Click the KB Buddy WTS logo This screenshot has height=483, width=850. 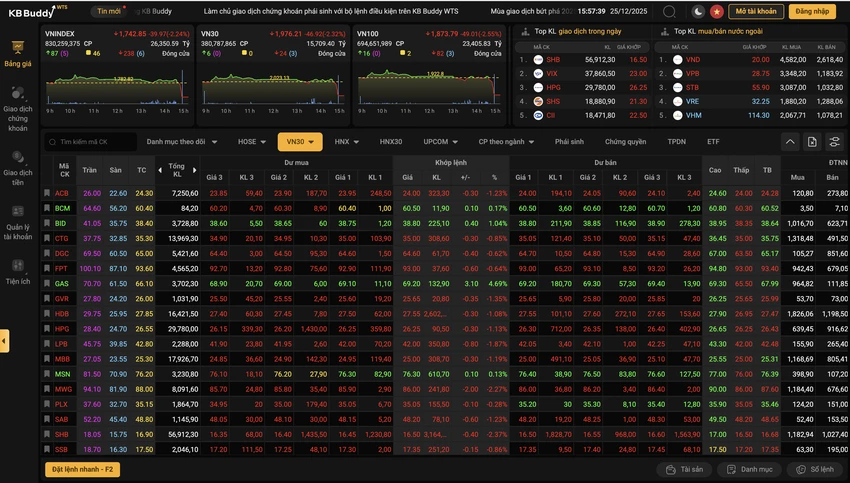[x=37, y=12]
